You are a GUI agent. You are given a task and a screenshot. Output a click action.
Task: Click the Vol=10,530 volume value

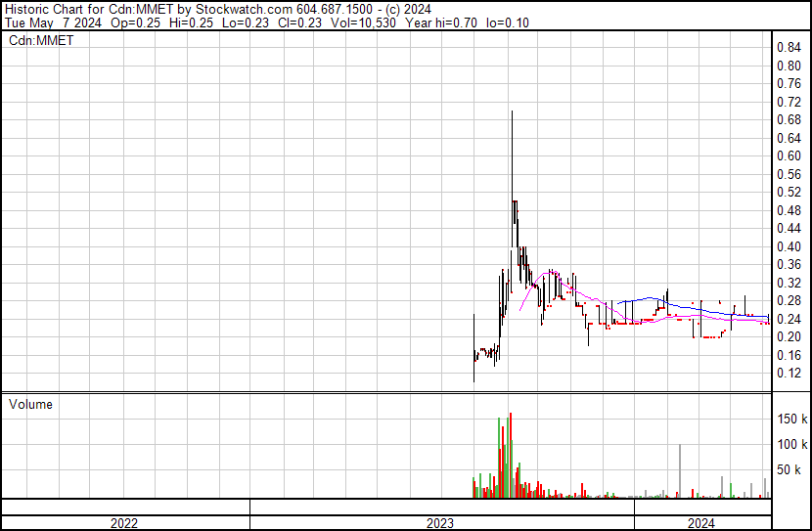coord(363,22)
